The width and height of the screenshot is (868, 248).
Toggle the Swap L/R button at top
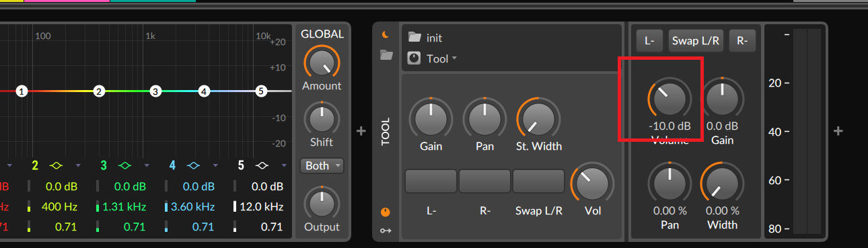[x=696, y=41]
